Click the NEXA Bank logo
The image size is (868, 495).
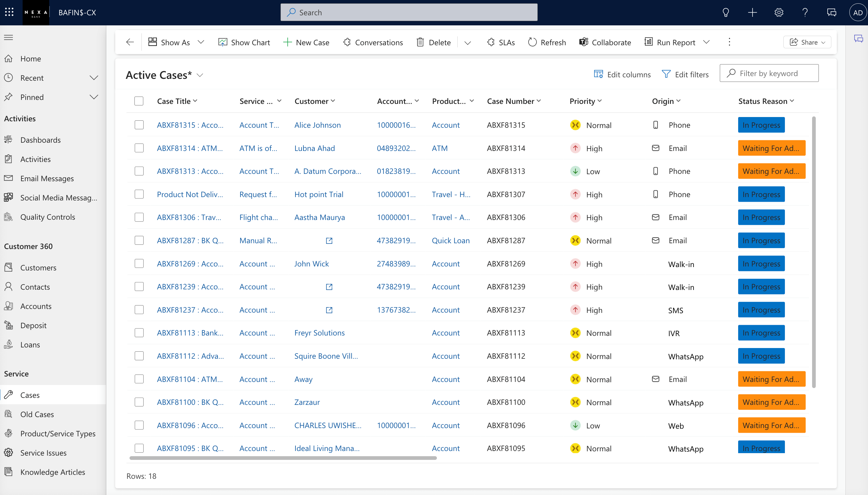(36, 13)
